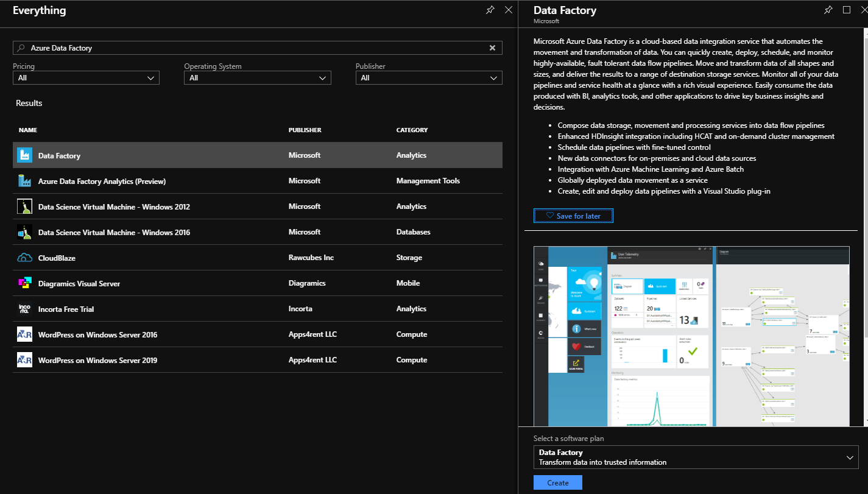
Task: Click the Azure Data Factory search field
Action: [258, 48]
